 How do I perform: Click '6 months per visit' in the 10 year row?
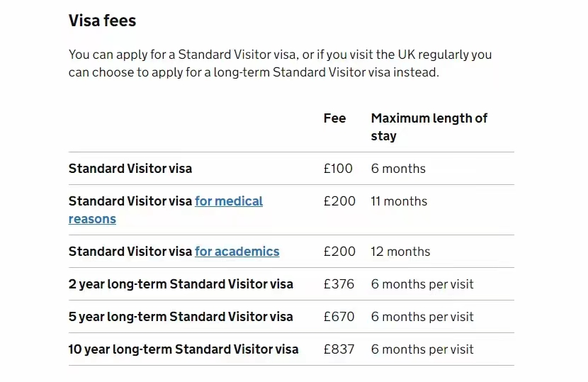[x=422, y=349]
